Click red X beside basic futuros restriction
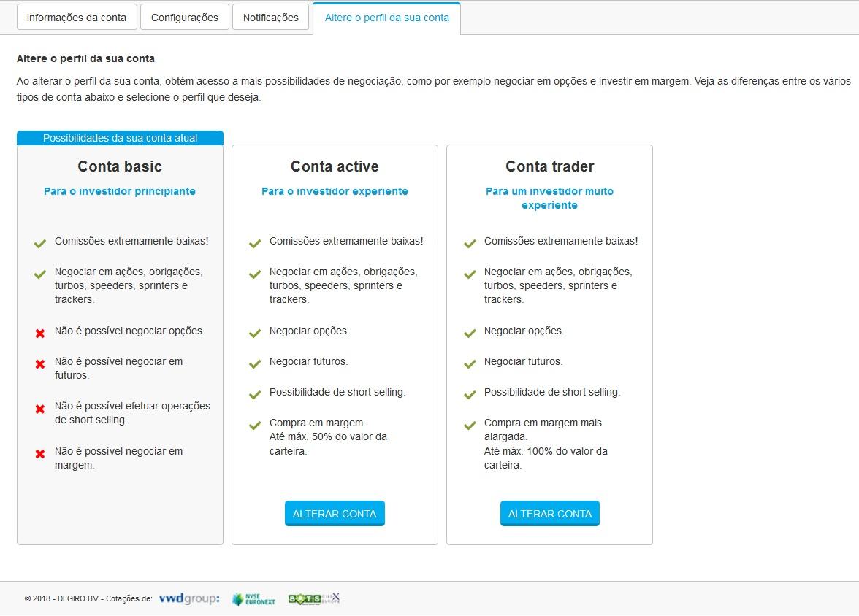The image size is (859, 616). pyautogui.click(x=40, y=364)
